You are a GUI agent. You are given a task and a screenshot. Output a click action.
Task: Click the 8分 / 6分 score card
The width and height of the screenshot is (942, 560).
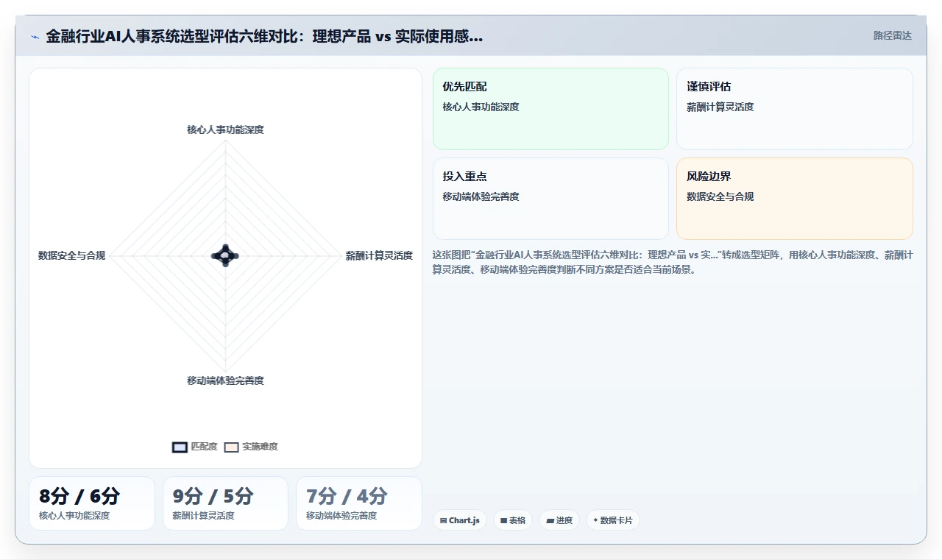pyautogui.click(x=92, y=503)
